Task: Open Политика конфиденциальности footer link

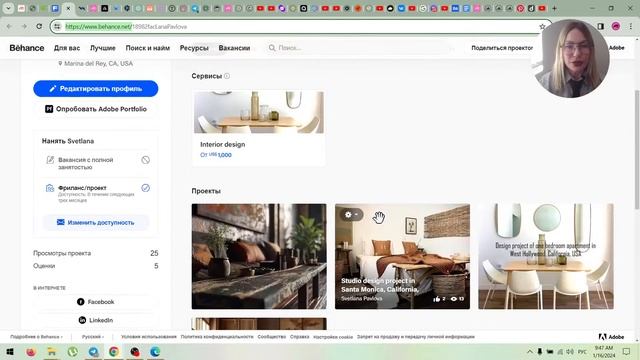Action: click(217, 337)
